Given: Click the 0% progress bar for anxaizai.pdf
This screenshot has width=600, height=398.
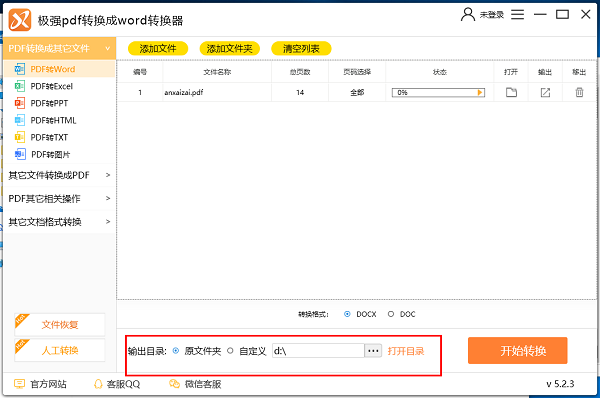Looking at the screenshot, I should pos(438,92).
